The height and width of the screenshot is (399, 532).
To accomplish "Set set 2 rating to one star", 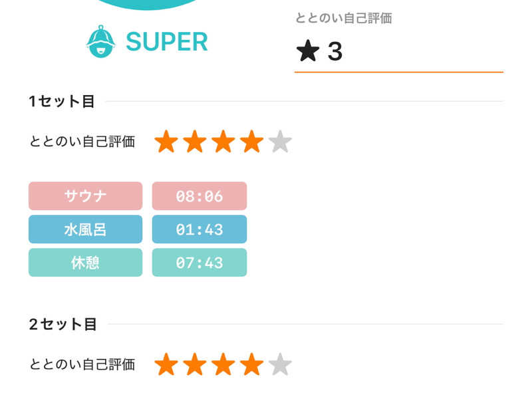I will pyautogui.click(x=166, y=364).
